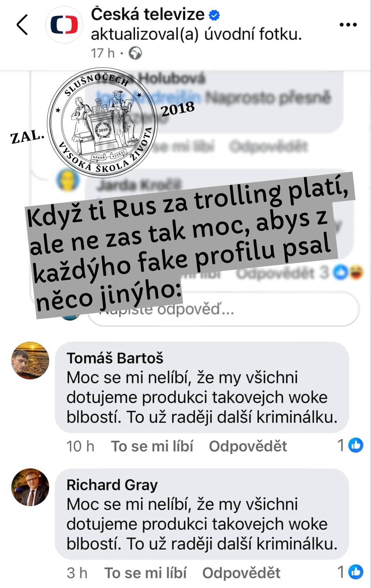
Task: Like Tomáš Bartoš comment via To se mi líbí
Action: click(152, 446)
